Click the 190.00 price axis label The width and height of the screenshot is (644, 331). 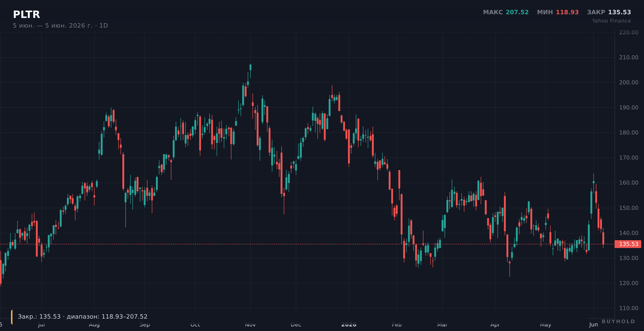(629, 108)
